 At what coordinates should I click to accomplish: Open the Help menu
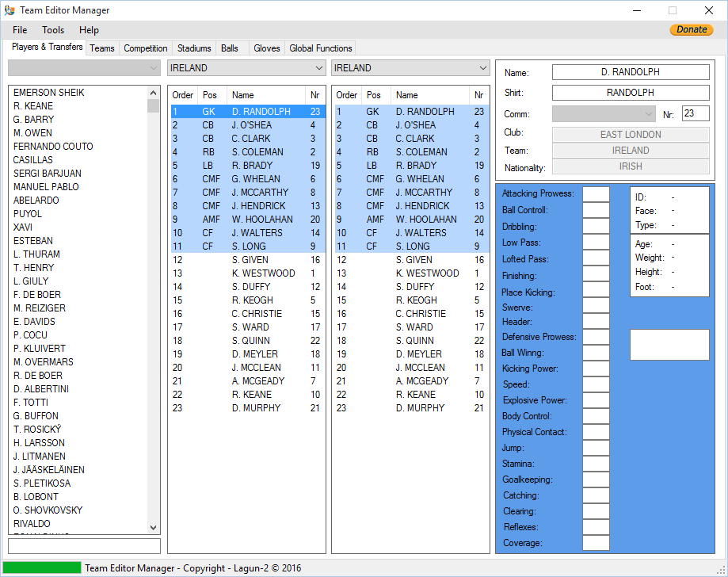tap(89, 30)
